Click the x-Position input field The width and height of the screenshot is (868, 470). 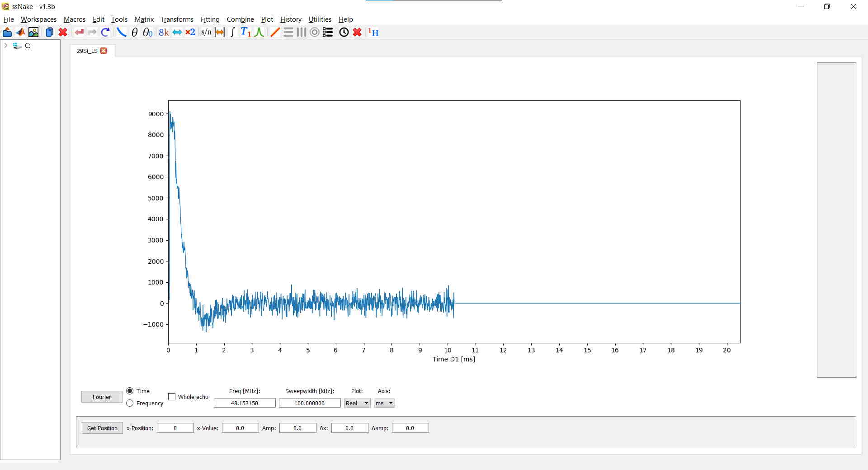point(175,428)
